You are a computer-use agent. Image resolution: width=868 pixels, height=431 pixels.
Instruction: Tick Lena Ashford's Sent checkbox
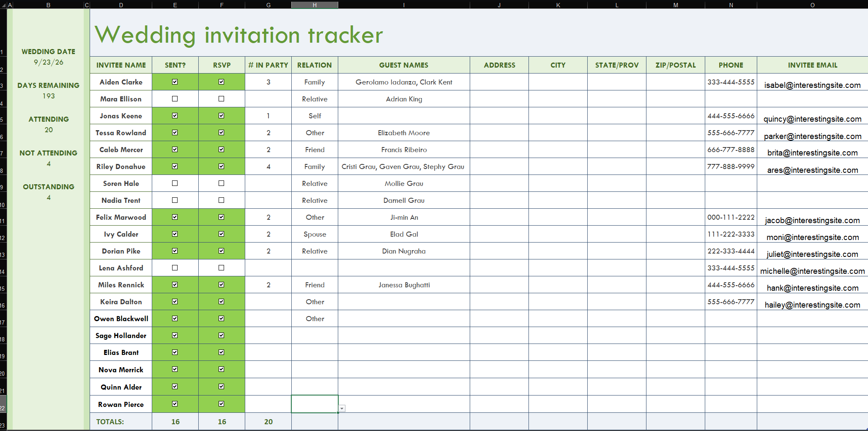[x=175, y=268]
